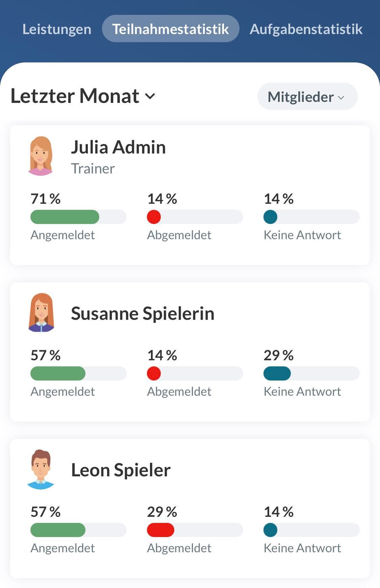The image size is (380, 588).
Task: Select the Teilnahmestatistik tab
Action: coord(171,29)
